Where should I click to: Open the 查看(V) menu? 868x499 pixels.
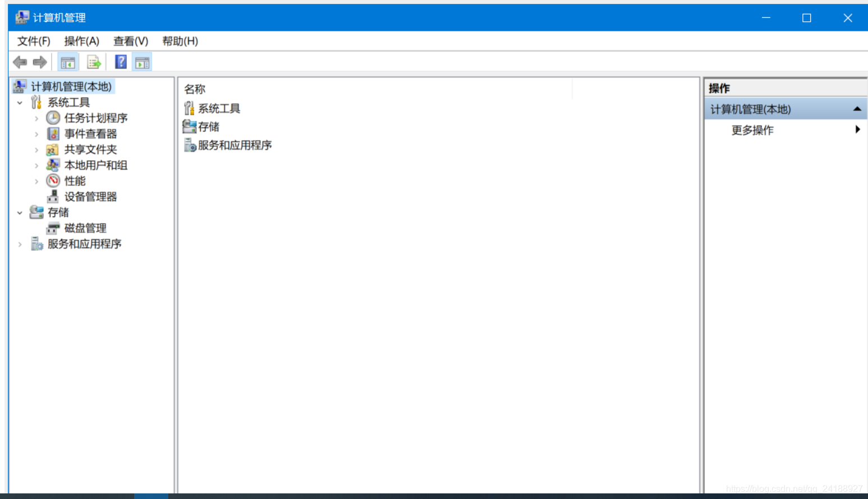130,41
